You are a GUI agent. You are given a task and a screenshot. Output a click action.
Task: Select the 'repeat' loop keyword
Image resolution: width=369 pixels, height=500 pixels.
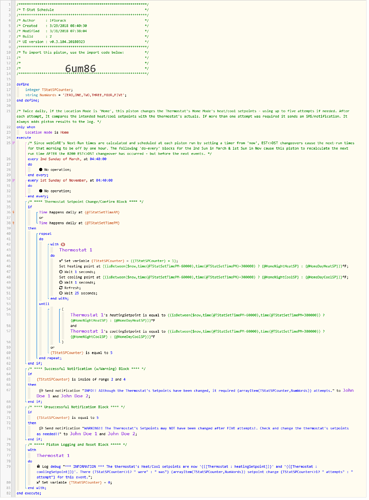click(45, 234)
